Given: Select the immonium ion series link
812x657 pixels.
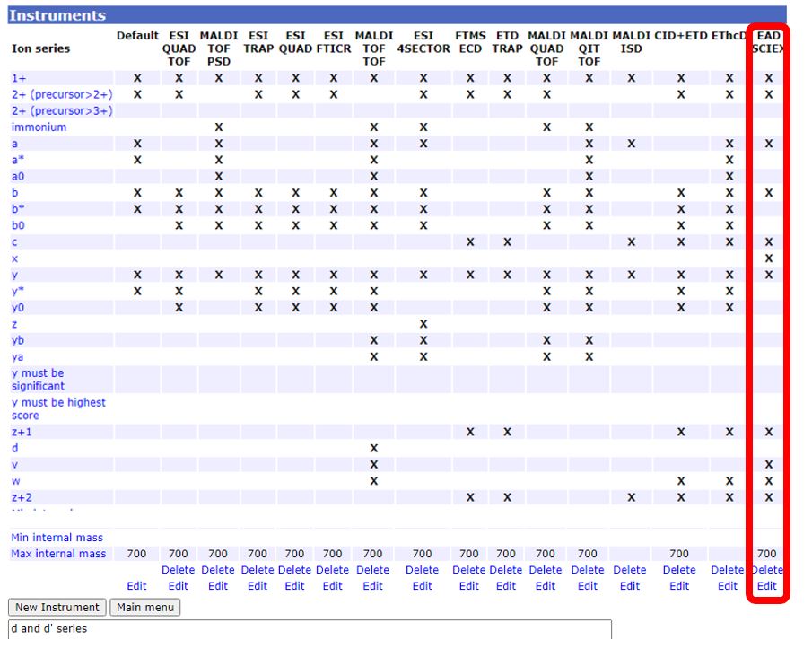Looking at the screenshot, I should click(39, 127).
